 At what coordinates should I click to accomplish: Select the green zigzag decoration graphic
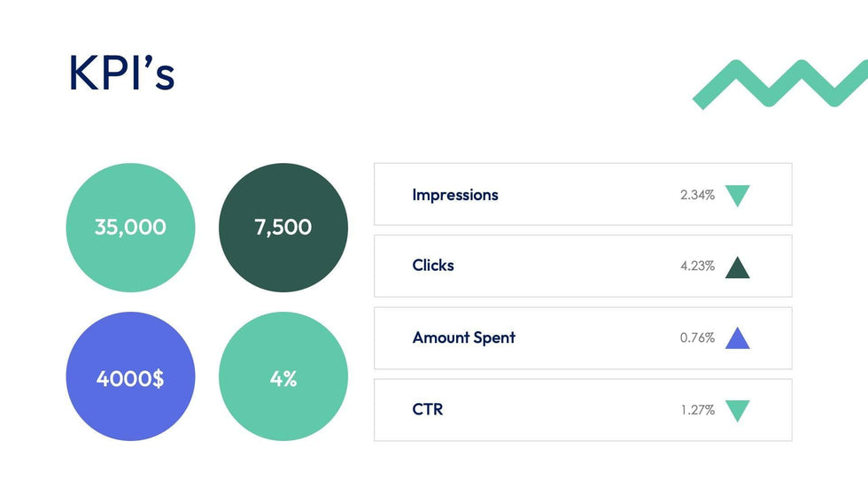(778, 84)
